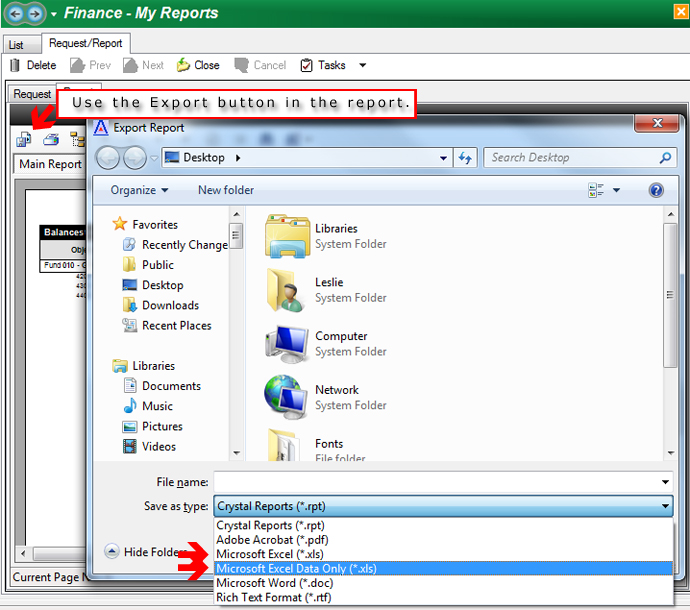Screen dimensions: 690x610
Task: Select the Computer System Folder item
Action: [326, 344]
